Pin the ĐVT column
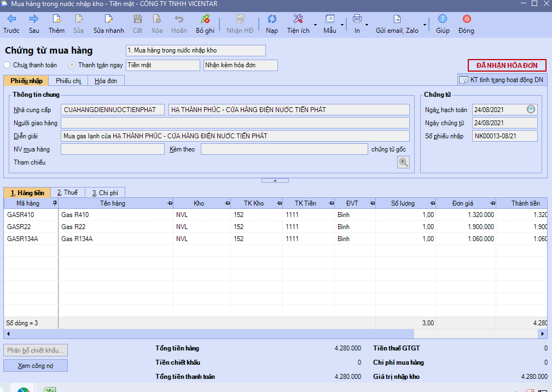 coord(373,203)
